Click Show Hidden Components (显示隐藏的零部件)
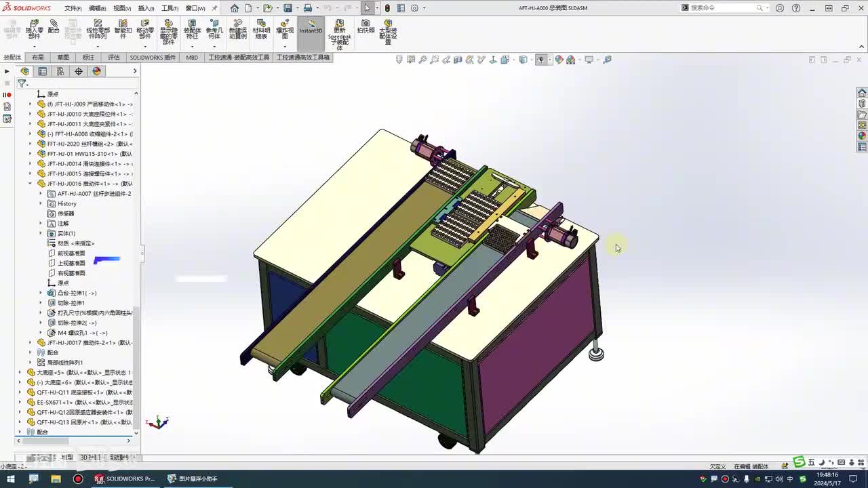Viewport: 868px width, 488px height. pyautogui.click(x=169, y=32)
